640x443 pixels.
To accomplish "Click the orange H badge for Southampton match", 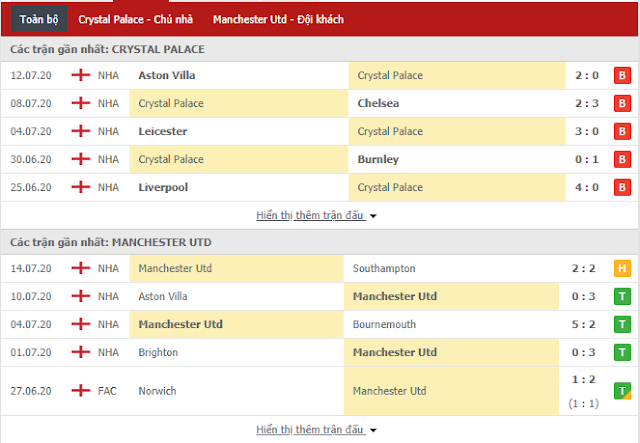I will (622, 269).
